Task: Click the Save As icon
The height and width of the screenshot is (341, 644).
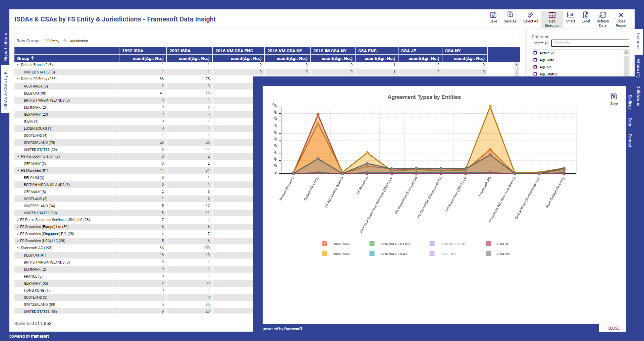Action: (510, 15)
